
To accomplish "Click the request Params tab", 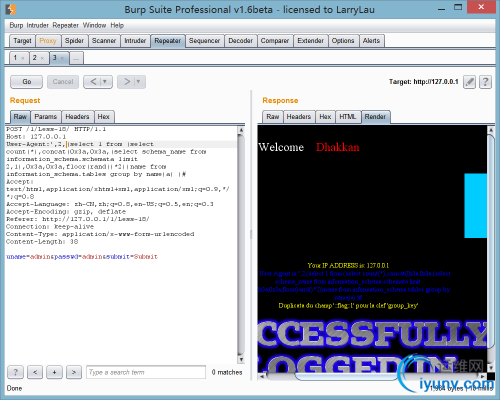I will click(x=46, y=117).
